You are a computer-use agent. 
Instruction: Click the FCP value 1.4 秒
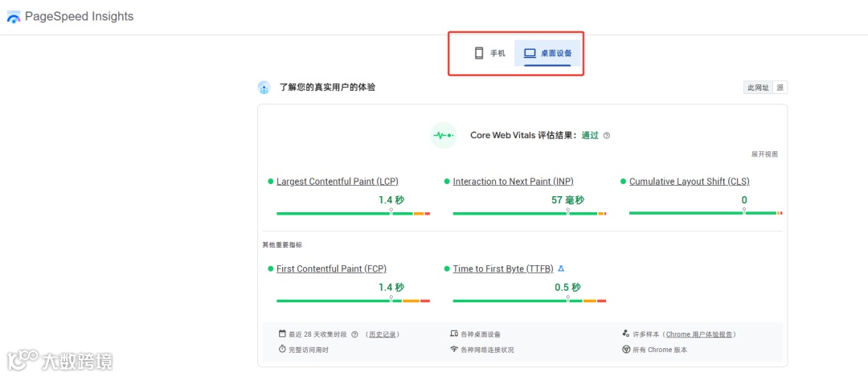(391, 287)
